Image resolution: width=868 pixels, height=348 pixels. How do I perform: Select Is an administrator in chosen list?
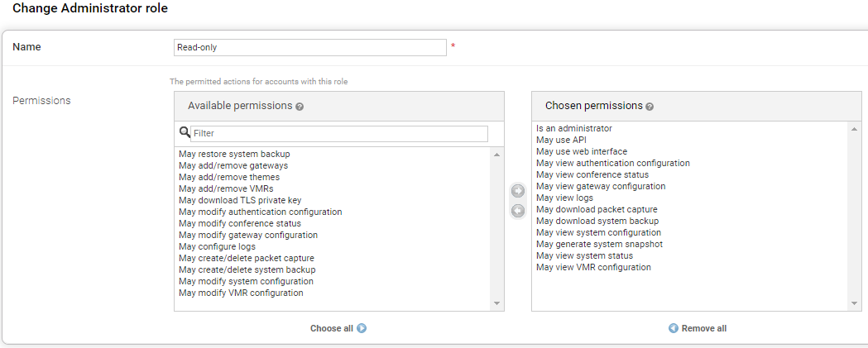[x=574, y=128]
